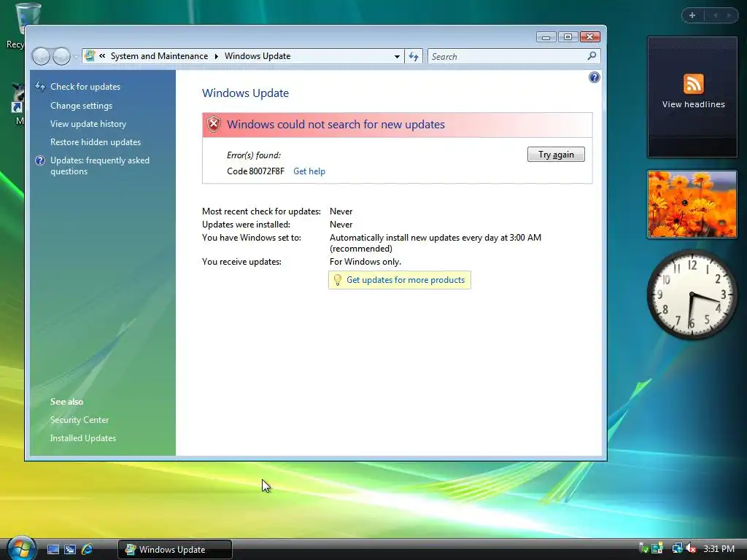Click 'Windows could not search for new updates' heading
The image size is (747, 560).
pyautogui.click(x=336, y=124)
